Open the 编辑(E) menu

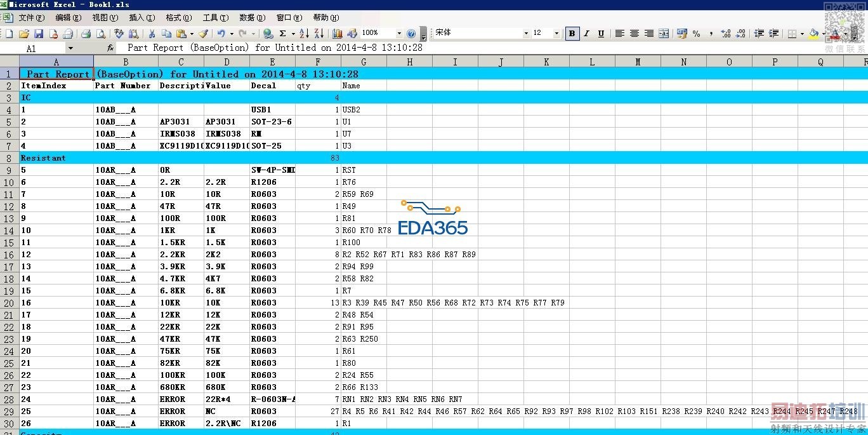[x=69, y=18]
